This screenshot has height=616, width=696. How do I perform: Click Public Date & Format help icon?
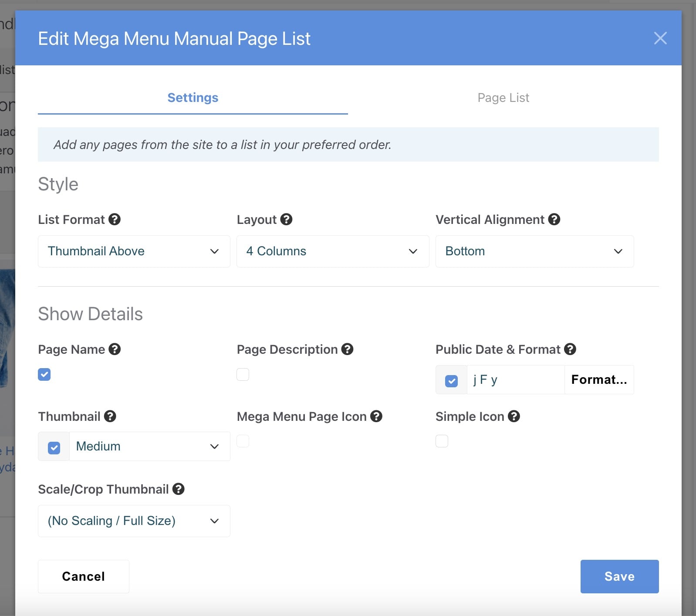pyautogui.click(x=570, y=349)
